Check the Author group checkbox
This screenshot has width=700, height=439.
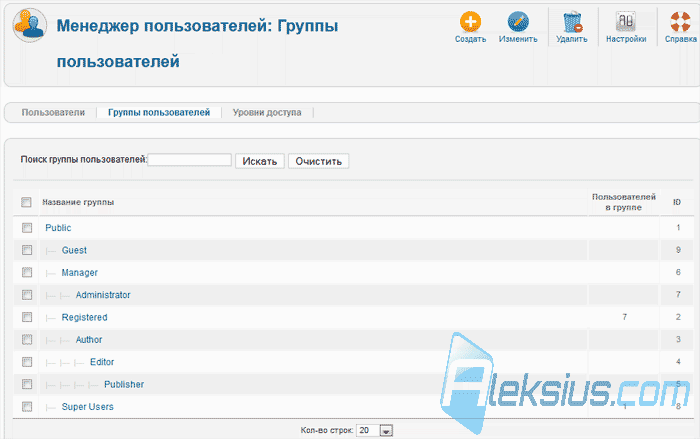(x=27, y=339)
